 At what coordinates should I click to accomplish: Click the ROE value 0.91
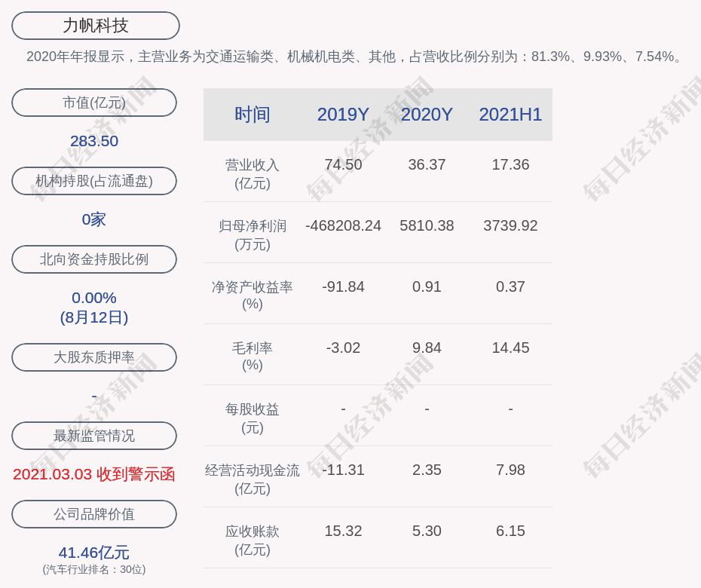[x=427, y=286]
